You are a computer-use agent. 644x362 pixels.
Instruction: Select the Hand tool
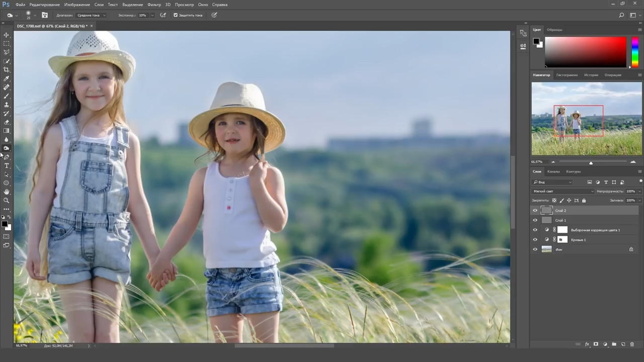tap(7, 192)
